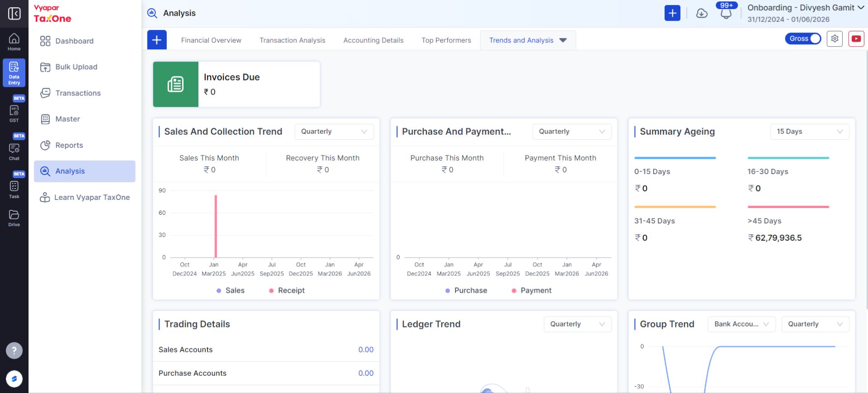
Task: Toggle the Sales legend series in the chart
Action: [x=231, y=290]
